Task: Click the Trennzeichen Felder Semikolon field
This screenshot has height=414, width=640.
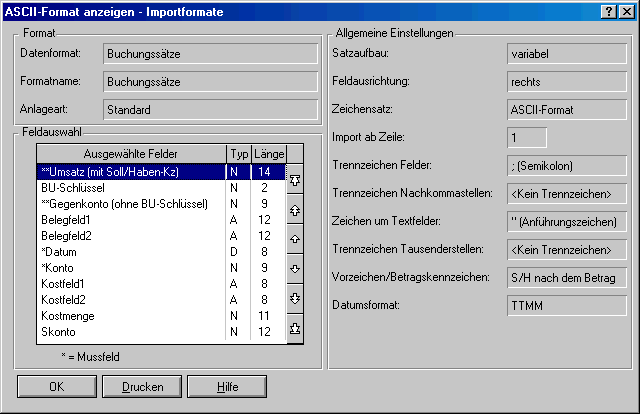Action: point(563,165)
